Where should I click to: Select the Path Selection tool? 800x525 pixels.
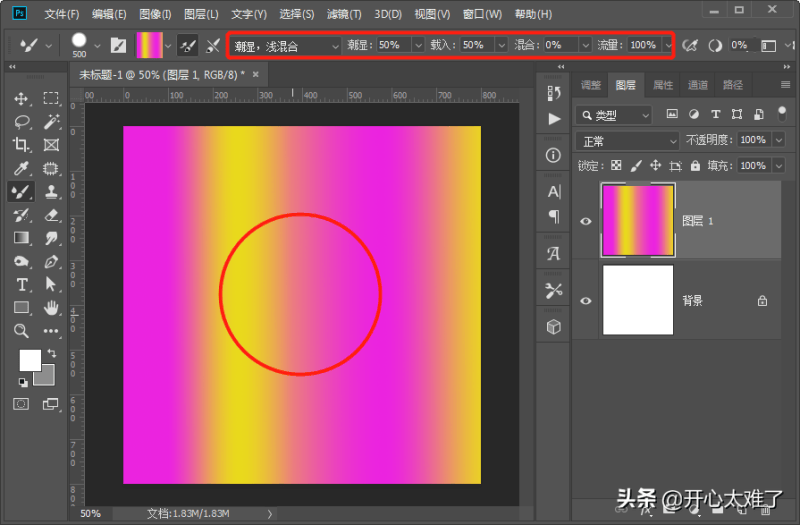tap(51, 284)
